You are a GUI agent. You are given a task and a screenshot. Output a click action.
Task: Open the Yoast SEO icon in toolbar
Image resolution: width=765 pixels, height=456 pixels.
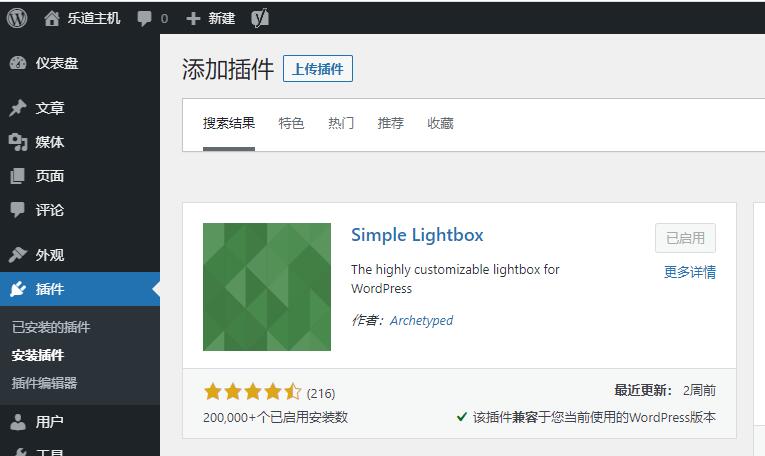260,19
